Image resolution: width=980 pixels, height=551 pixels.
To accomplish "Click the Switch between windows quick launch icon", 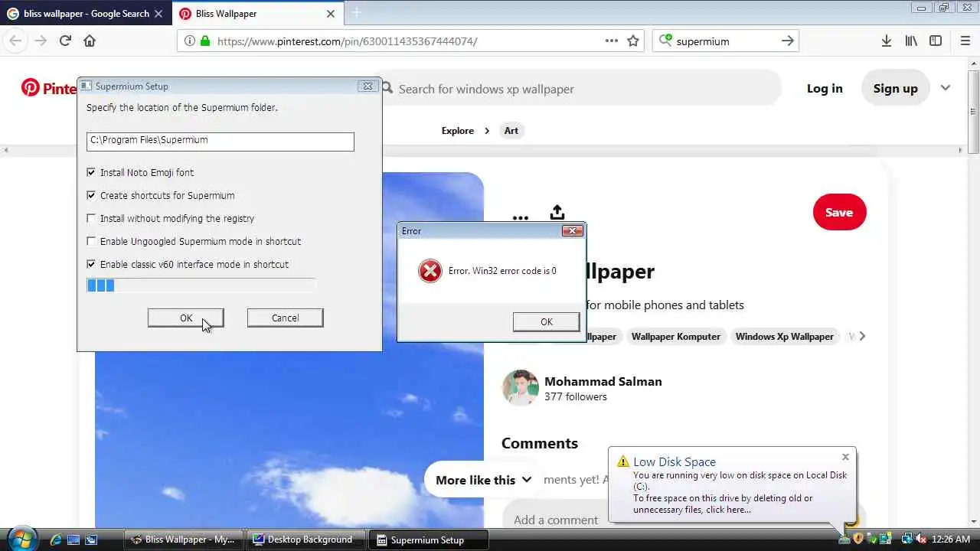I will tap(91, 540).
